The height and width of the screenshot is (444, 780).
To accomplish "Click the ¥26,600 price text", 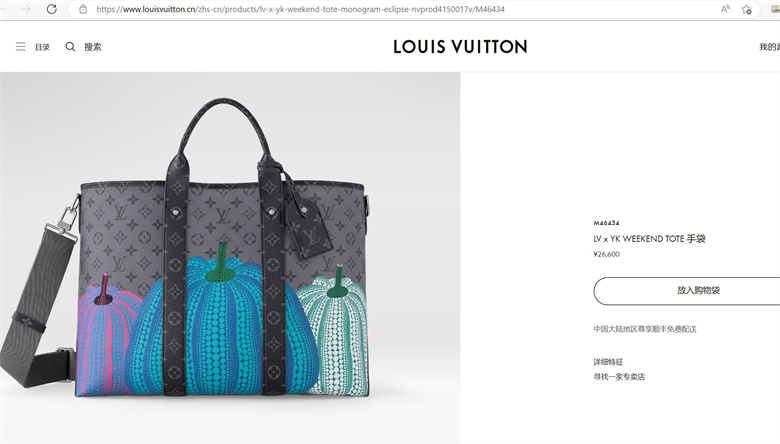I will (606, 254).
